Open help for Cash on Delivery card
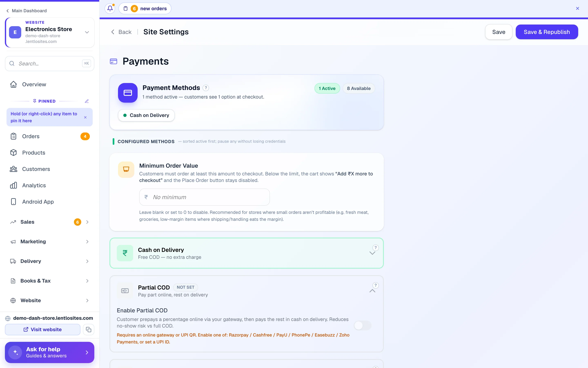This screenshot has height=368, width=588. click(376, 248)
